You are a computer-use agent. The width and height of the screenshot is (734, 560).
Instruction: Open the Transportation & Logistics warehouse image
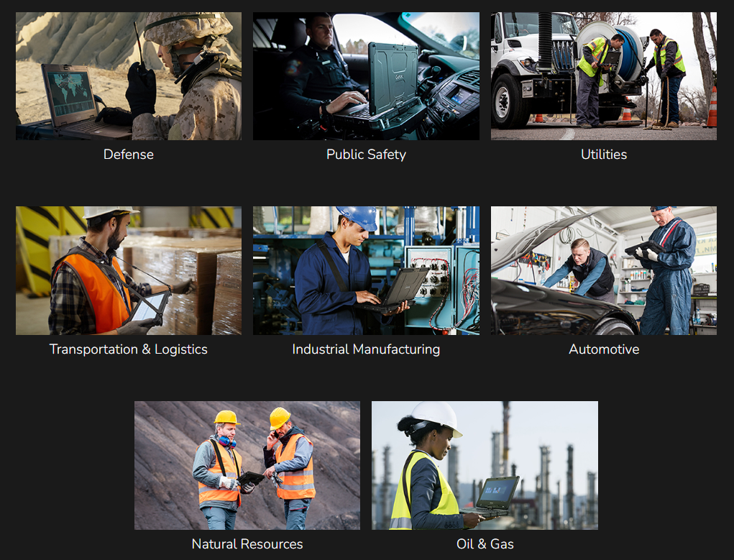[129, 270]
